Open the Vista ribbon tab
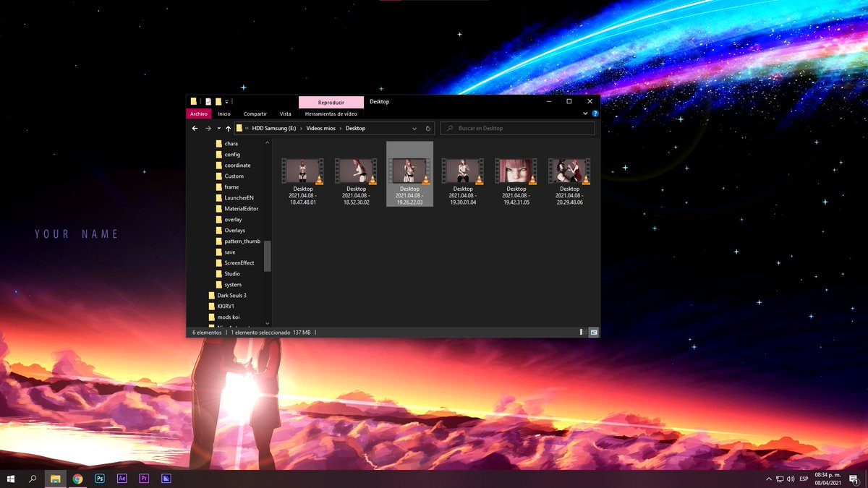Viewport: 868px width, 488px height. (286, 114)
